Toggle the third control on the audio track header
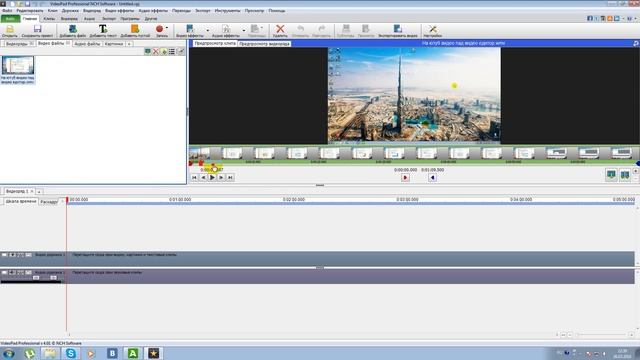This screenshot has height=360, width=640. click(20, 272)
